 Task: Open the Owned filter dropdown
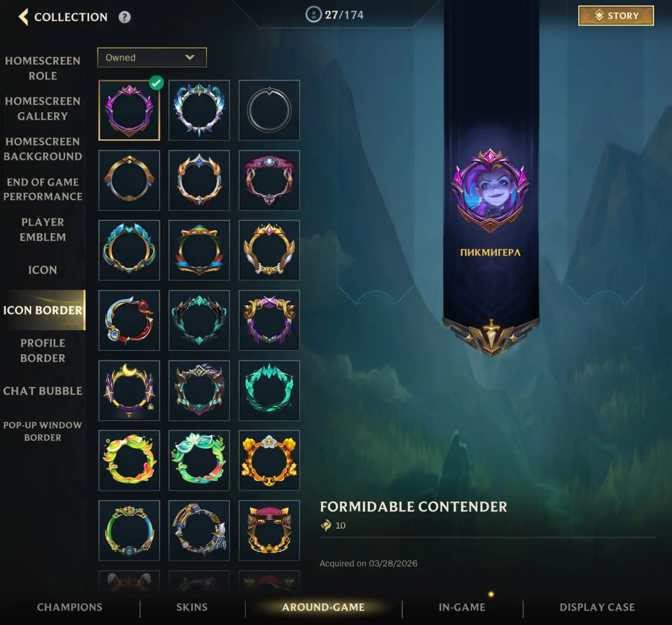pyautogui.click(x=152, y=57)
